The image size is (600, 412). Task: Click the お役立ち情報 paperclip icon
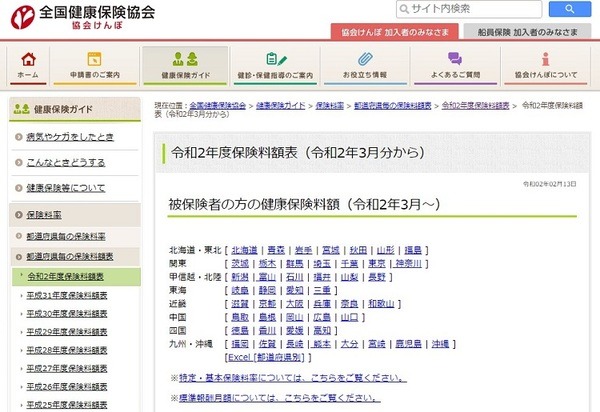pyautogui.click(x=365, y=59)
